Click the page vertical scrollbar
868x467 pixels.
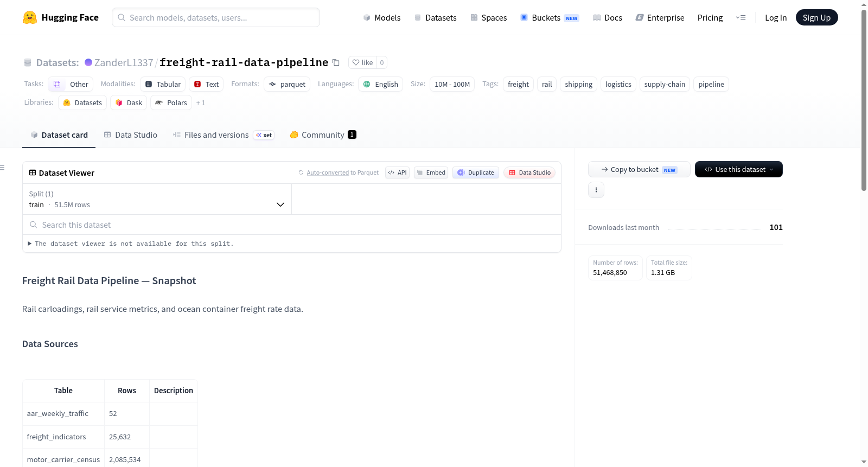tap(864, 100)
